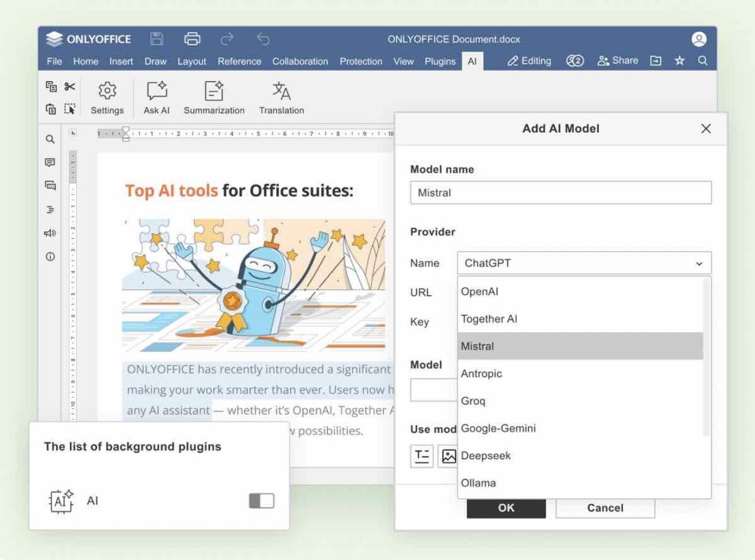Image resolution: width=755 pixels, height=560 pixels.
Task: Open the Collaboration tab
Action: click(x=300, y=62)
